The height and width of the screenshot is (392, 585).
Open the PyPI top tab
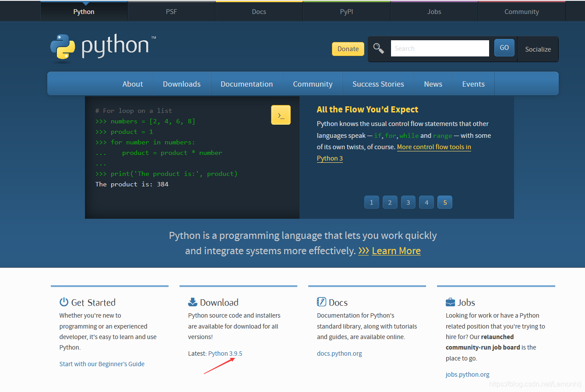point(346,11)
